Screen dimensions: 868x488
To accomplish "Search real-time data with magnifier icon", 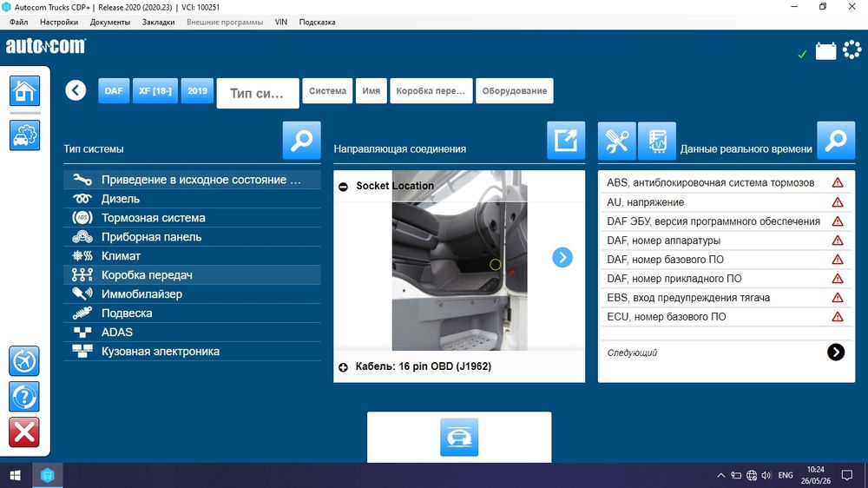I will [836, 141].
